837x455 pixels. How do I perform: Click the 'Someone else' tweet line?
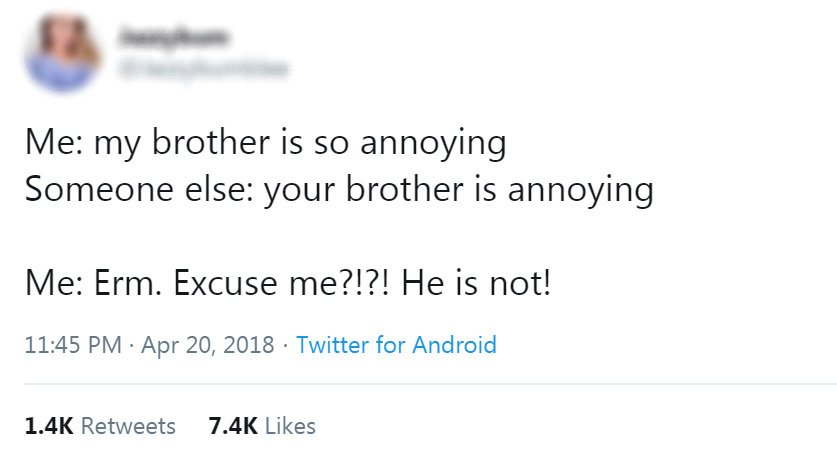pos(339,190)
